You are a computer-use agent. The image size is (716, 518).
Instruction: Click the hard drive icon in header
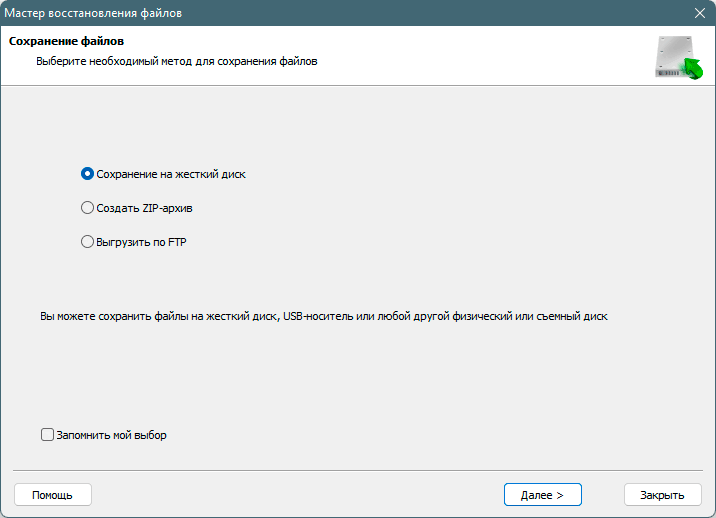tap(678, 57)
